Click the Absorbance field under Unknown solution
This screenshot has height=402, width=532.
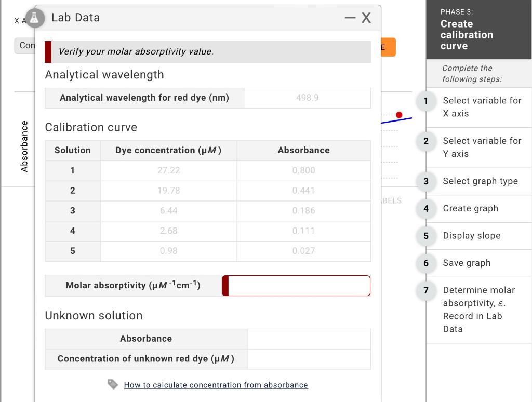[x=309, y=339]
